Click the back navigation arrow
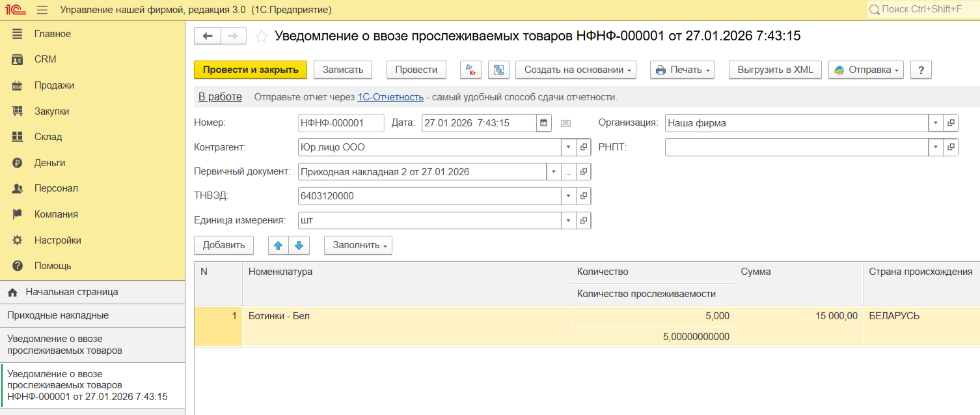The image size is (980, 415). pos(208,36)
